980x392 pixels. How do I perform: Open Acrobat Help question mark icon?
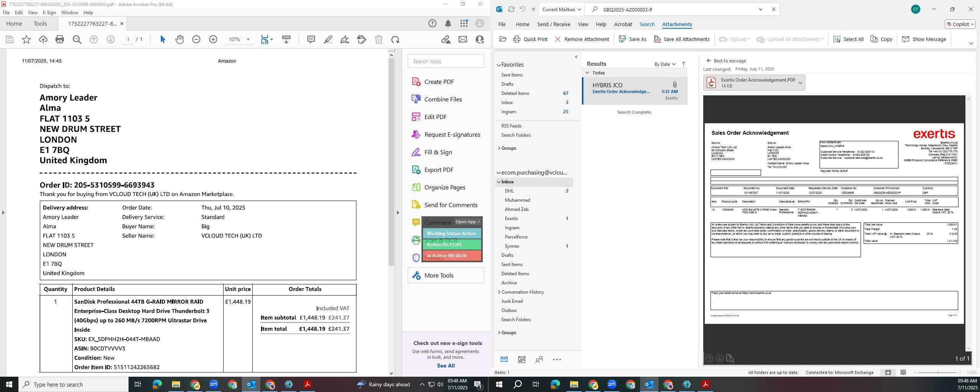(432, 24)
